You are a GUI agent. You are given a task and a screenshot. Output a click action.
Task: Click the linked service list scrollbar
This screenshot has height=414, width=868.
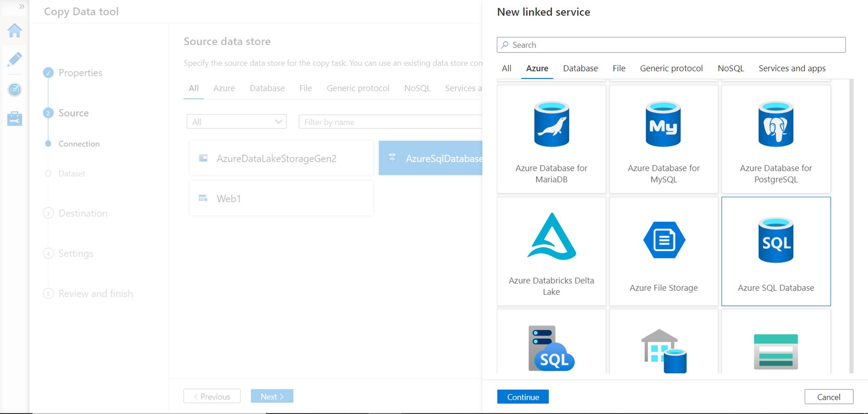click(x=851, y=226)
